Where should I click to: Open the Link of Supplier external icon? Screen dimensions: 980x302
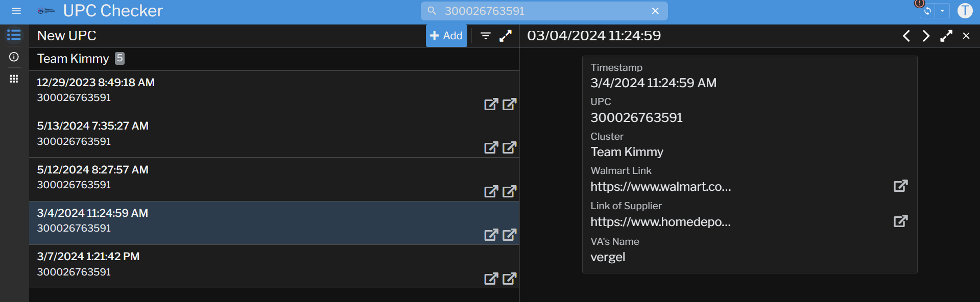(900, 221)
